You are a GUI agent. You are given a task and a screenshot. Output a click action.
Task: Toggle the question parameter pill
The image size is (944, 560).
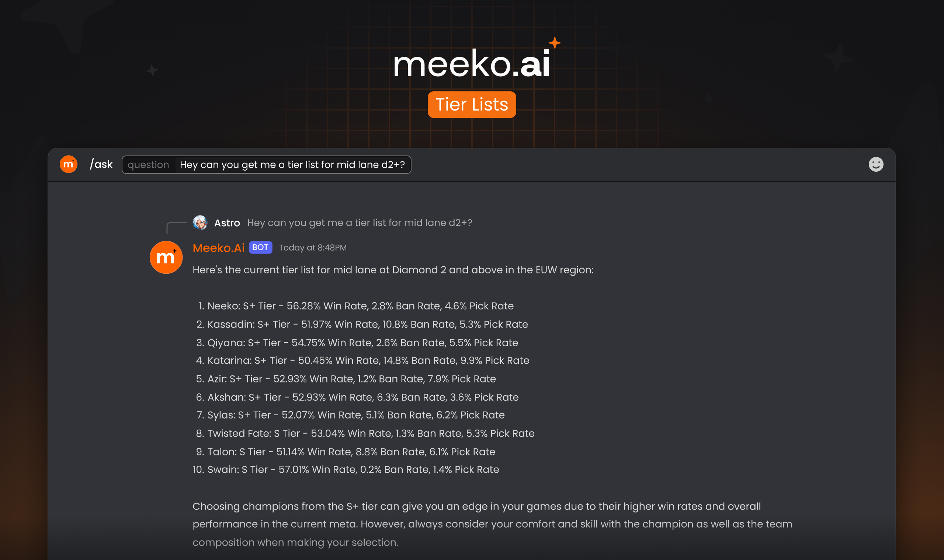[148, 164]
